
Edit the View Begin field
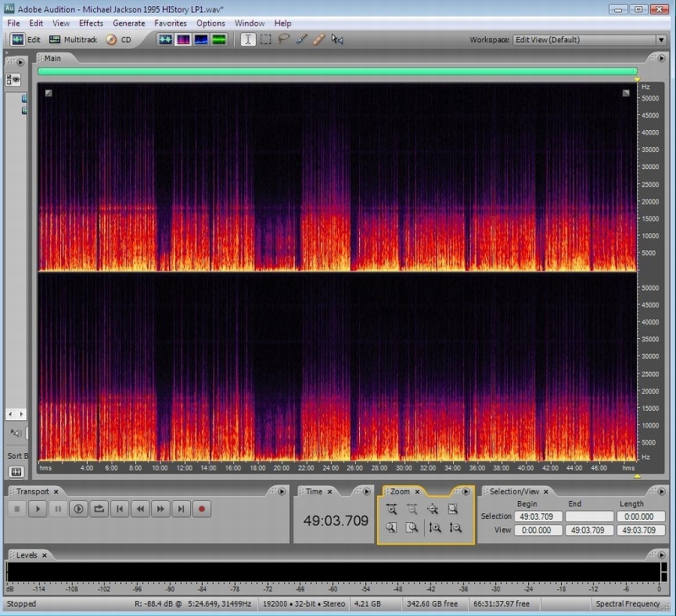click(x=538, y=530)
